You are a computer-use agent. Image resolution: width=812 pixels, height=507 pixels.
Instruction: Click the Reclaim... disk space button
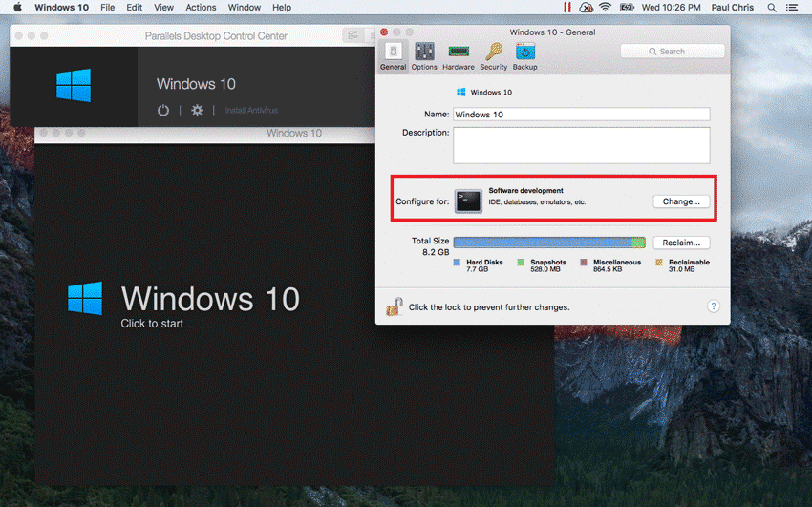coord(681,243)
